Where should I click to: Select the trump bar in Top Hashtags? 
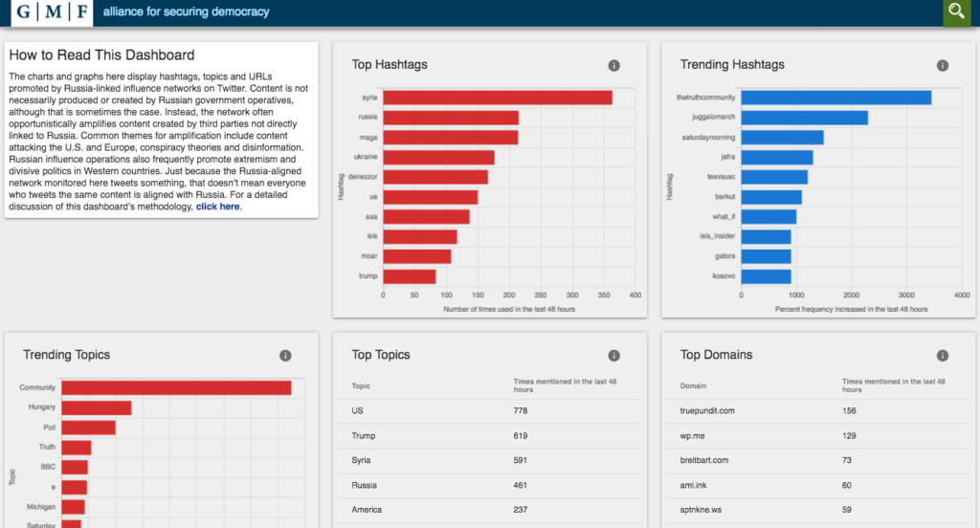tap(410, 276)
